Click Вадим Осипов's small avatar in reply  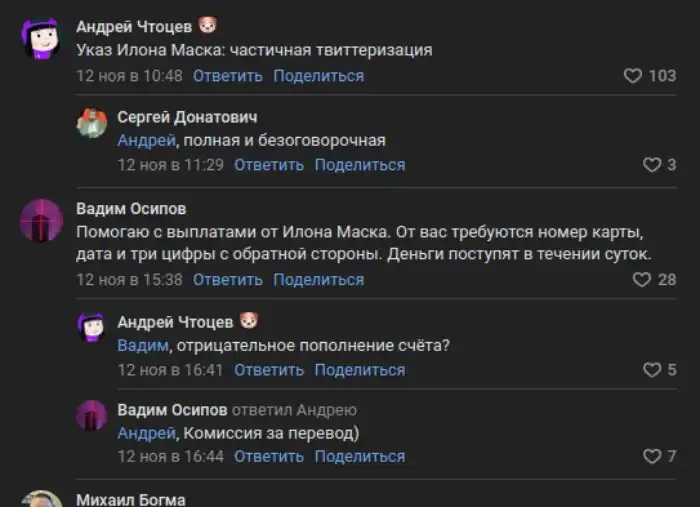pyautogui.click(x=92, y=415)
